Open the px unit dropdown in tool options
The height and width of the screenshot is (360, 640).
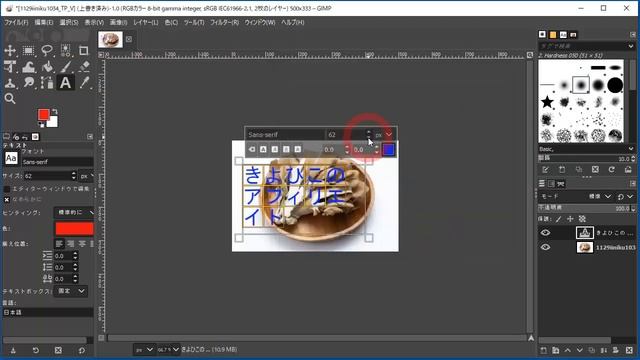(x=86, y=176)
